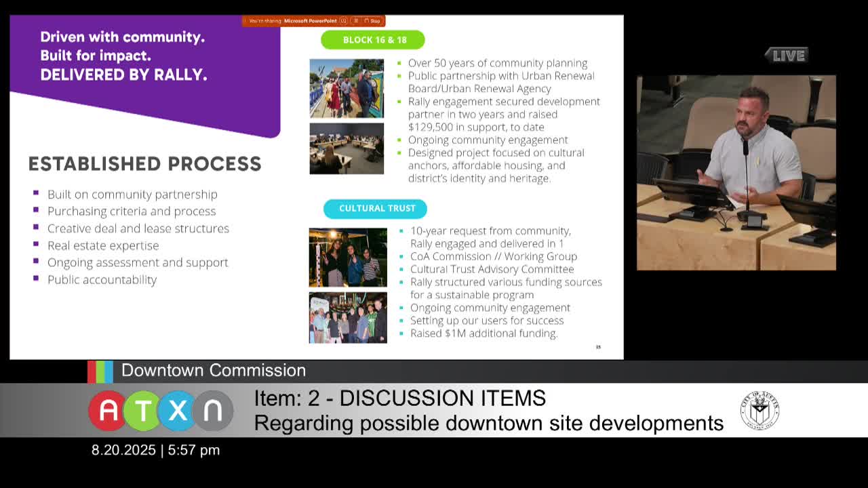Click 'Creative deal and lease structures' bullet
This screenshot has width=868, height=488.
tap(138, 228)
